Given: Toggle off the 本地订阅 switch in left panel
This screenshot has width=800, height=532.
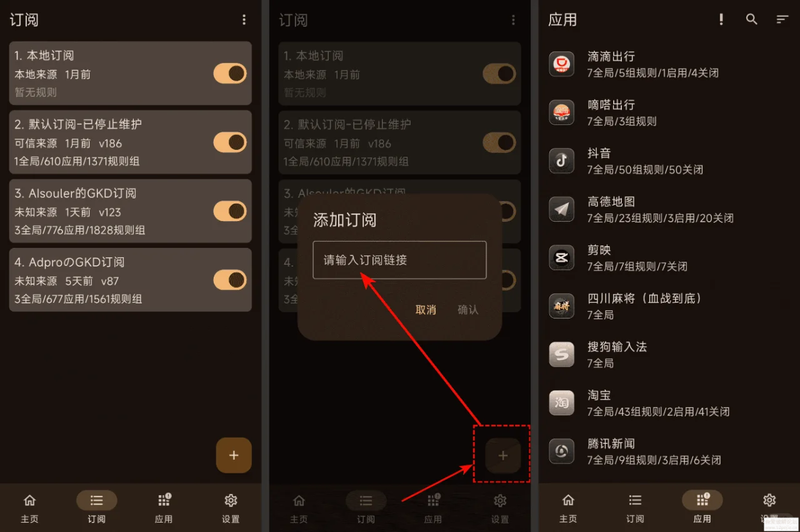Looking at the screenshot, I should tap(230, 74).
